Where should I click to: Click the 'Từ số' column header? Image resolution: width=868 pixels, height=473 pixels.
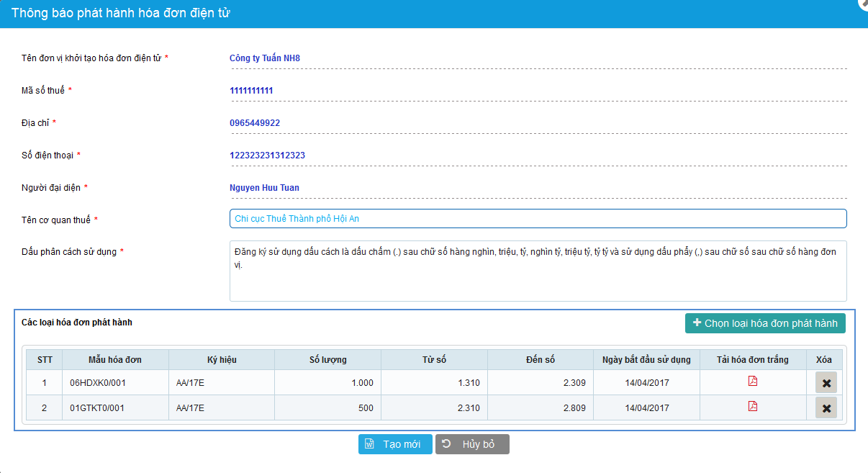(x=434, y=359)
